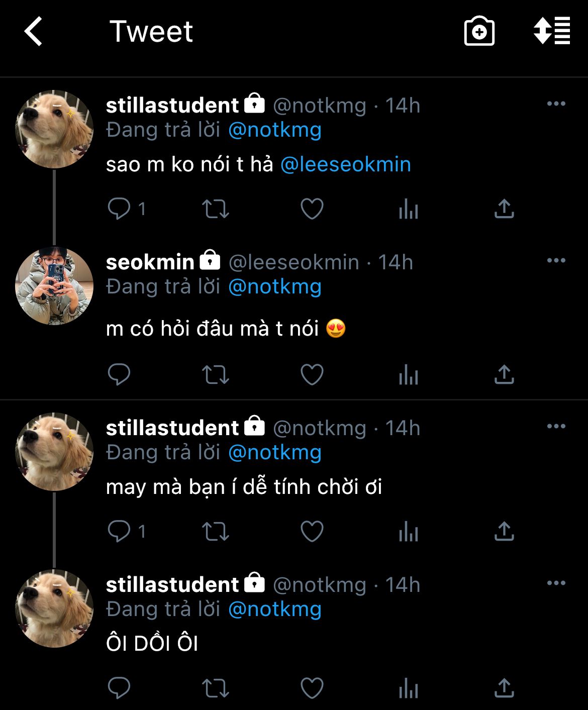Tap the camera screenshot icon in header
The width and height of the screenshot is (588, 710).
(479, 32)
